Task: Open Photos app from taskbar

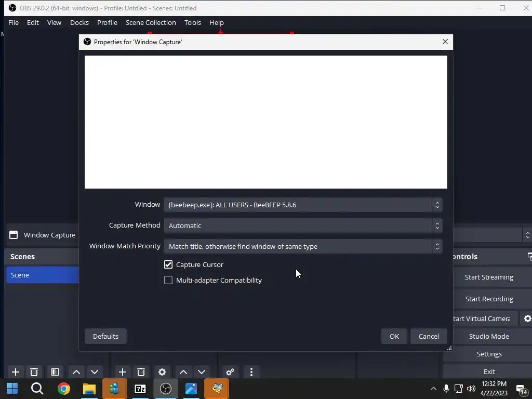Action: [191, 389]
